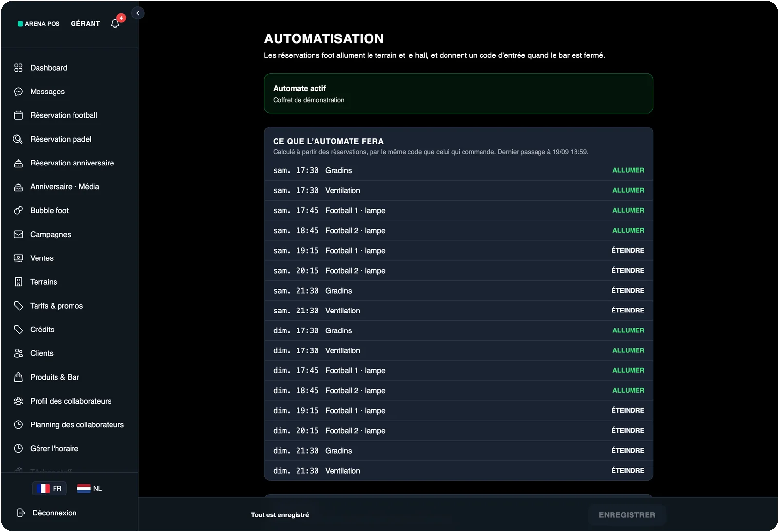Click the Produits & Bar bag icon
Screen dimensions: 779x532
(19, 377)
